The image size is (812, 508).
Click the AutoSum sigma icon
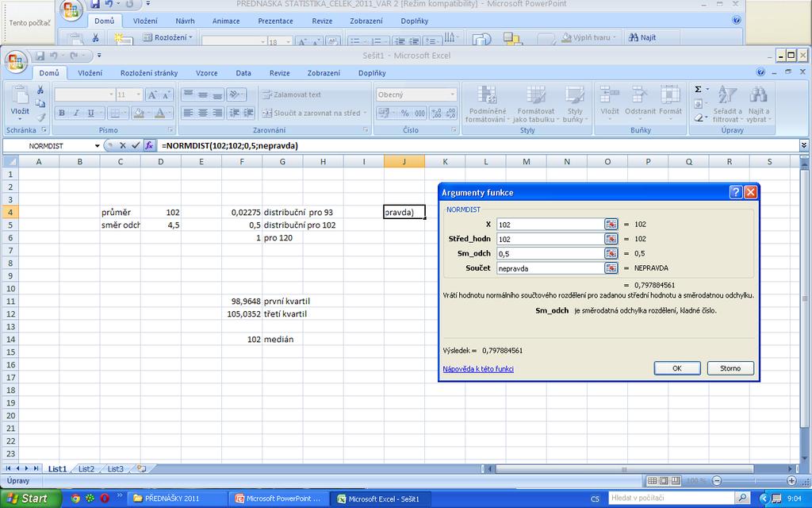(698, 90)
